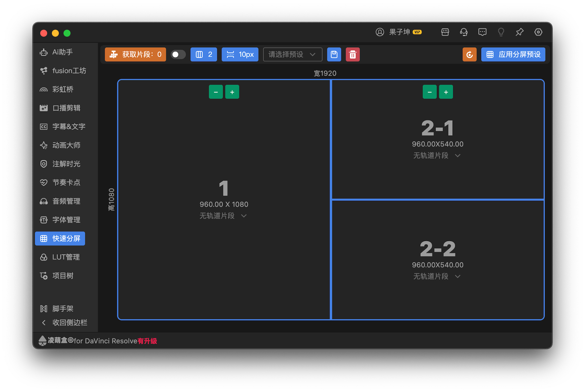Open the settings gear icon
The width and height of the screenshot is (585, 392).
click(x=538, y=32)
